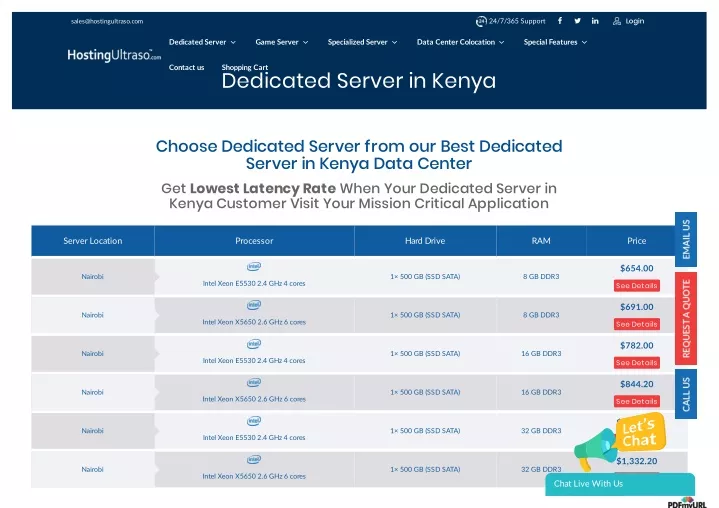Screen dimensions: 719x508
Task: Click 1× 500 GB (SSD SATA) in the $844.20 row
Action: [x=425, y=392]
